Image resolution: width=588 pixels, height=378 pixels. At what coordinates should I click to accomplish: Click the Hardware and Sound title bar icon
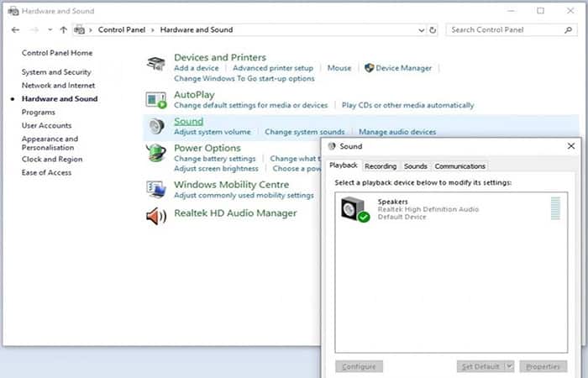click(13, 11)
